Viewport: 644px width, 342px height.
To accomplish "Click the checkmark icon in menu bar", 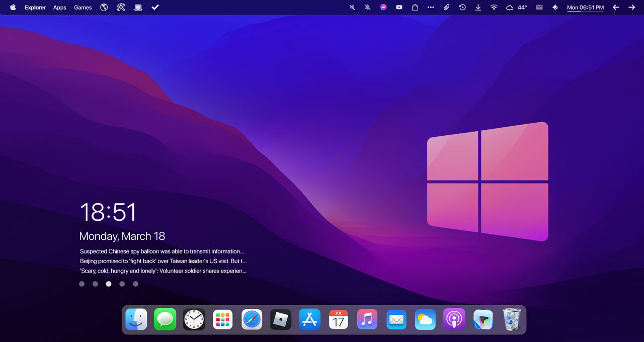I will click(x=155, y=7).
